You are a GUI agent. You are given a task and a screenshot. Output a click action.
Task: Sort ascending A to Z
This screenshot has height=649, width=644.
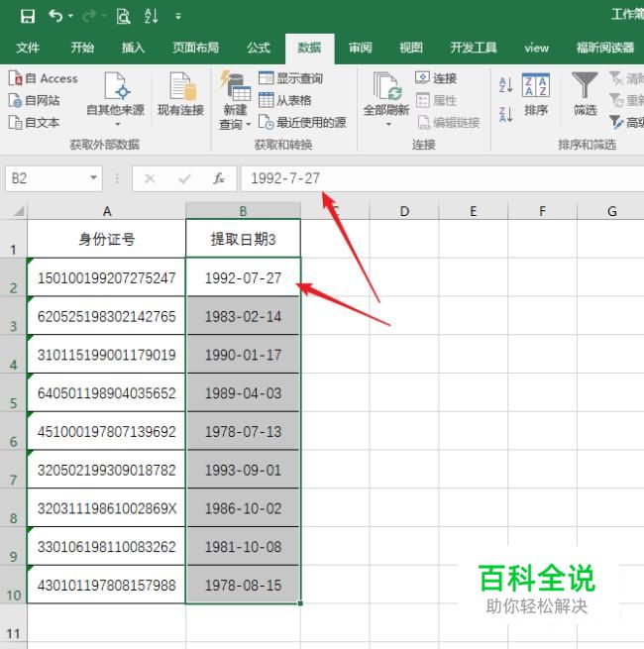(505, 85)
